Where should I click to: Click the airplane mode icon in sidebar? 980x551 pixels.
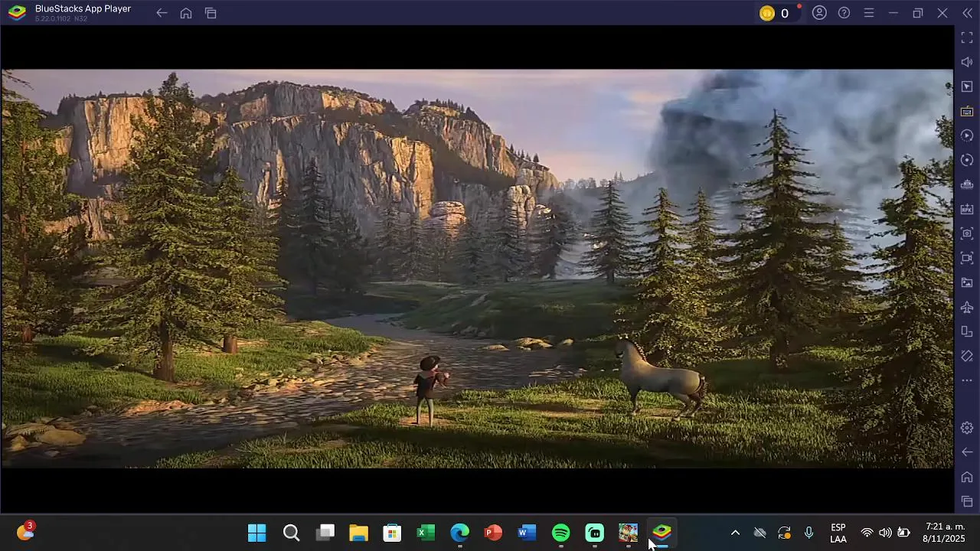pyautogui.click(x=967, y=307)
